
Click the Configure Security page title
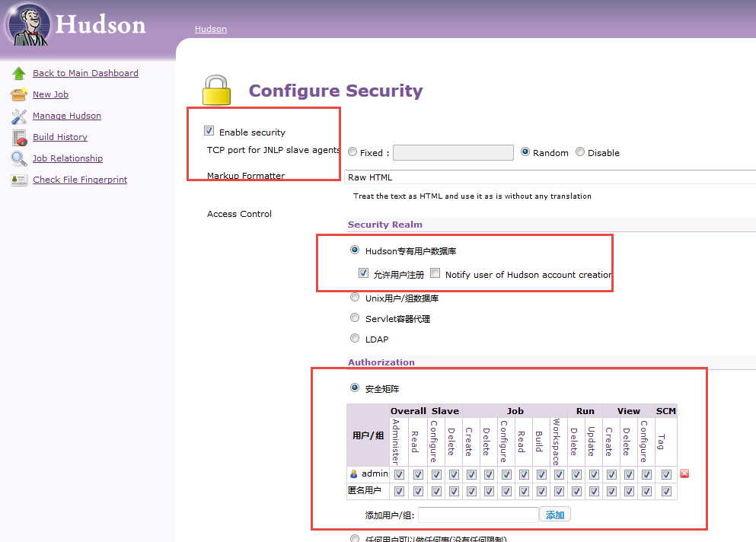[336, 91]
